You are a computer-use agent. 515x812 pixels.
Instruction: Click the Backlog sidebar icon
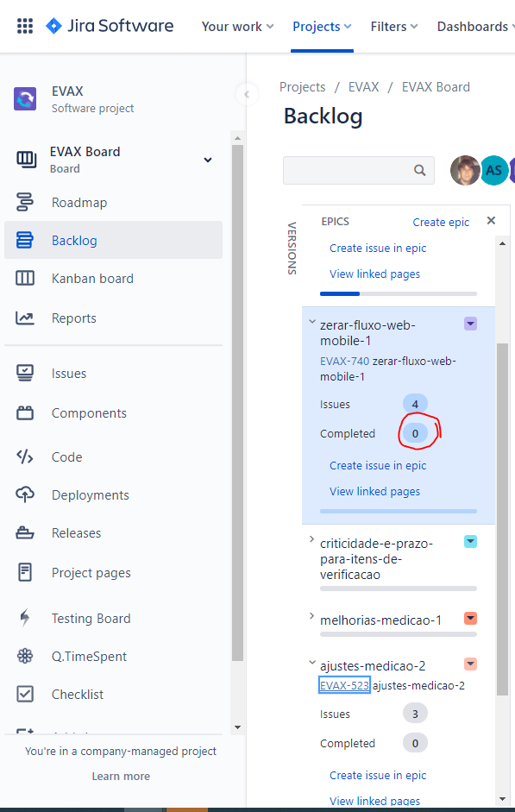25,240
